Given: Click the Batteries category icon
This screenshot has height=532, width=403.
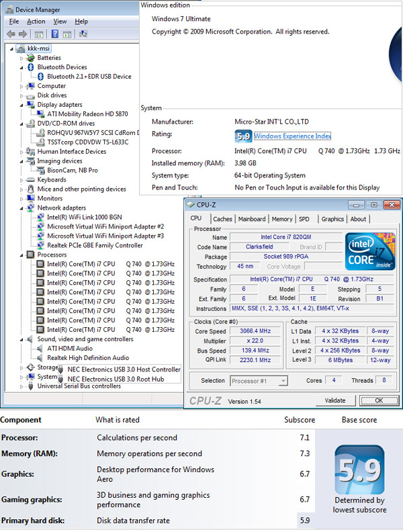Looking at the screenshot, I should 30,58.
